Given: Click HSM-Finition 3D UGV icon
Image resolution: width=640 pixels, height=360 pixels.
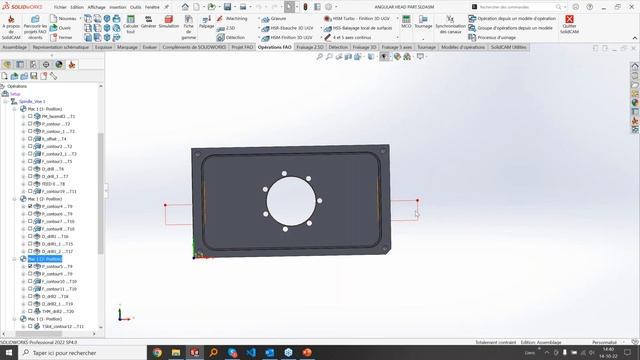Looking at the screenshot, I should click(x=265, y=38).
